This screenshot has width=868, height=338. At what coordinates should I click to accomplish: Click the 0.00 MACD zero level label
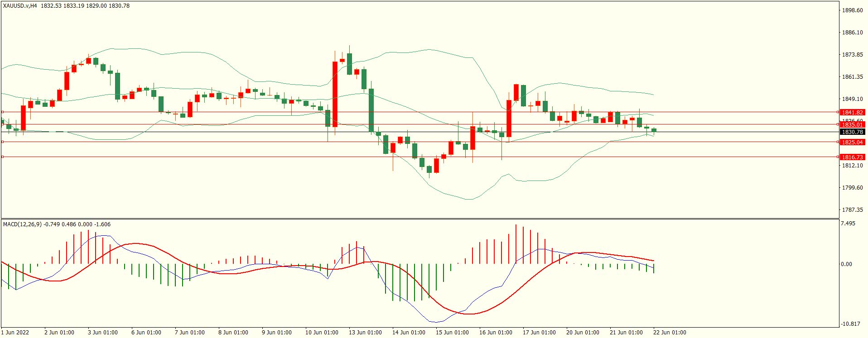coord(846,264)
